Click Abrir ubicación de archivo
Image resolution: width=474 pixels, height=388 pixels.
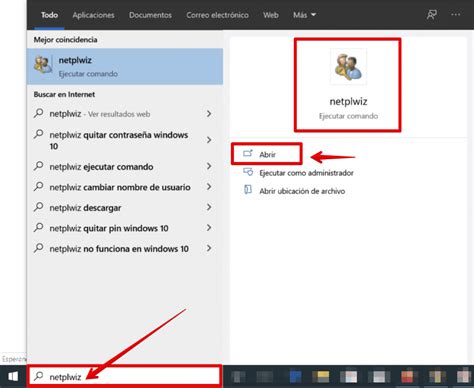[302, 191]
